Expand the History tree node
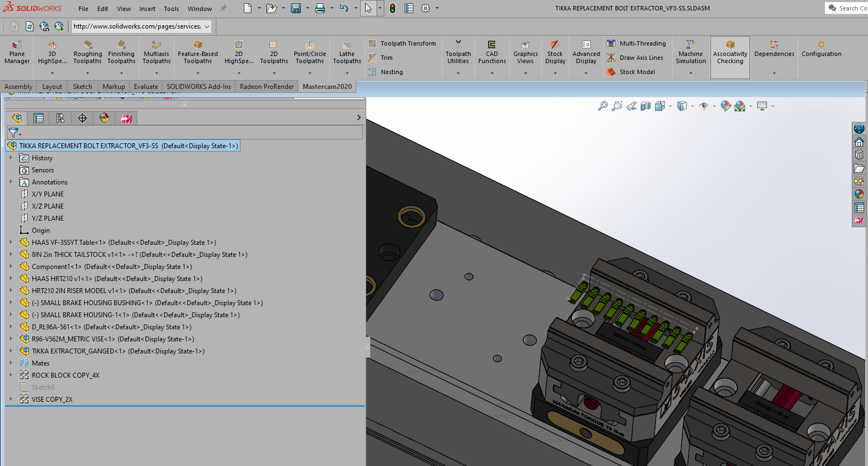 11,158
